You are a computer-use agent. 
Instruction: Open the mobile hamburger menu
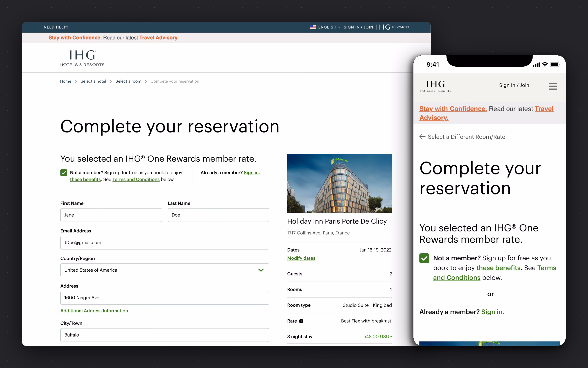553,86
